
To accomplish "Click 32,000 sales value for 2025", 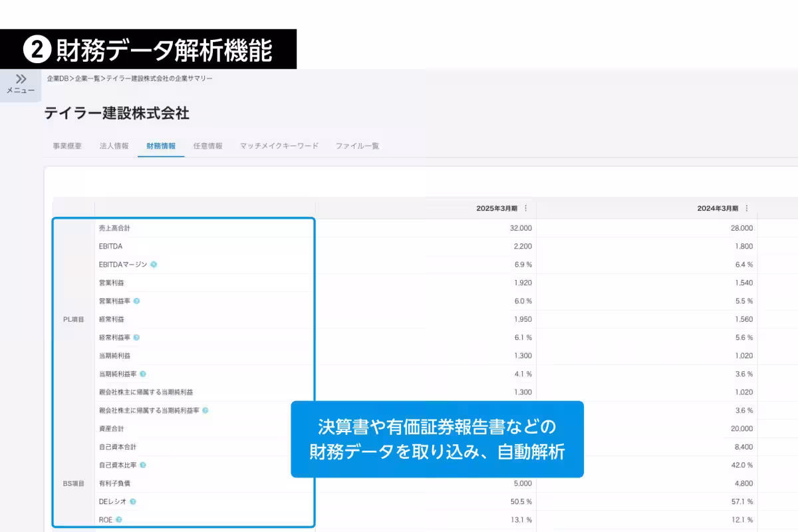I will pos(521,228).
